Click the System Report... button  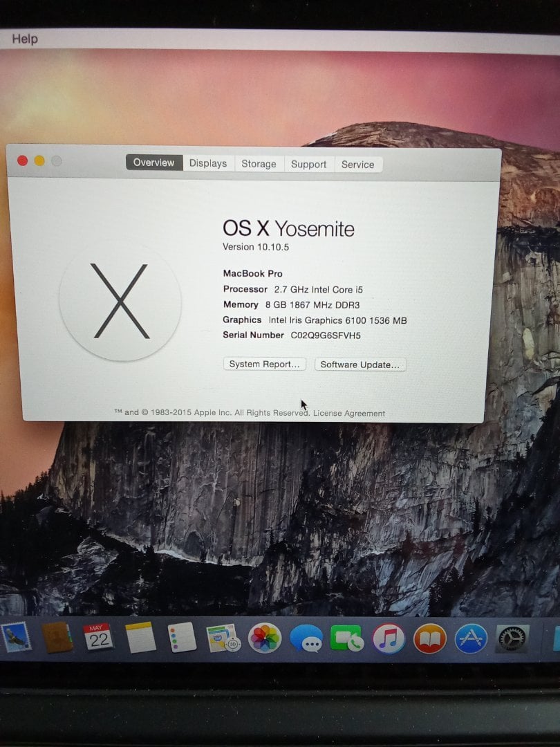264,364
